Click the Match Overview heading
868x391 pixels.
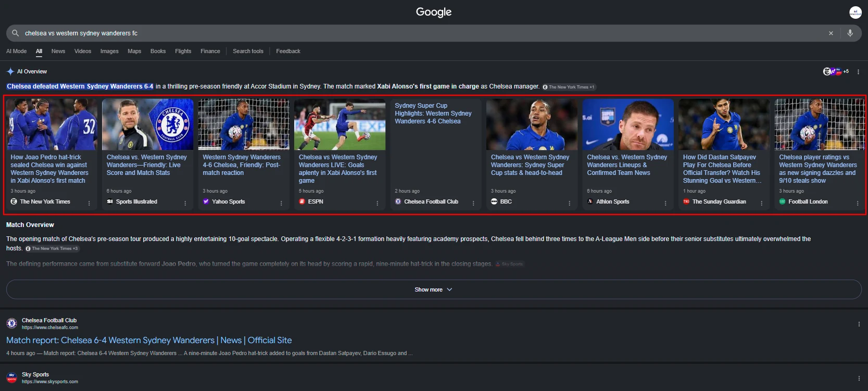[30, 225]
